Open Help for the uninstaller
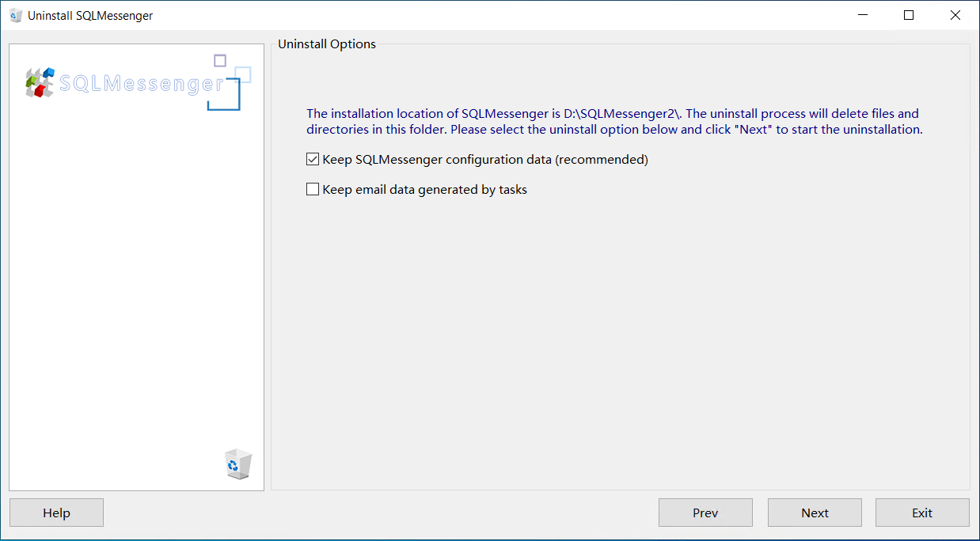 click(56, 513)
